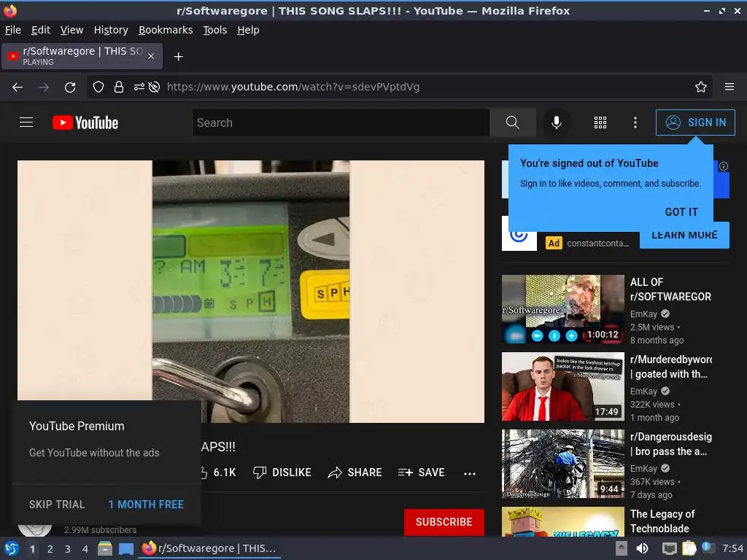Click the 6.1K like count
747x560 pixels.
click(x=224, y=472)
